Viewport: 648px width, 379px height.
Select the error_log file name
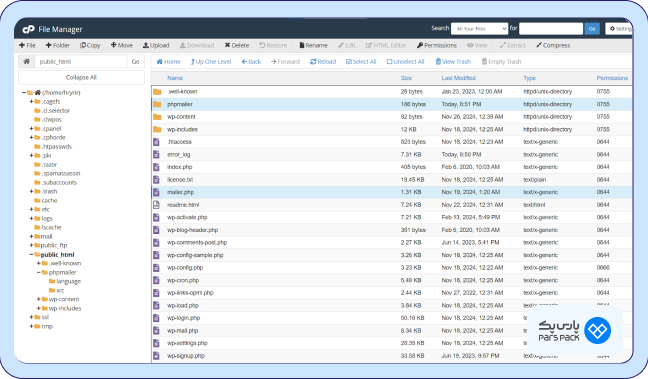point(179,155)
